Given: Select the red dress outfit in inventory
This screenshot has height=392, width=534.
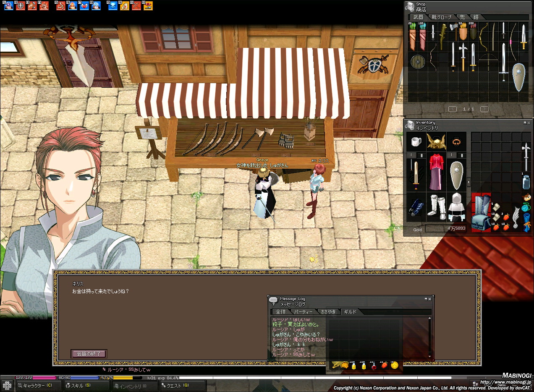Looking at the screenshot, I should pos(436,172).
